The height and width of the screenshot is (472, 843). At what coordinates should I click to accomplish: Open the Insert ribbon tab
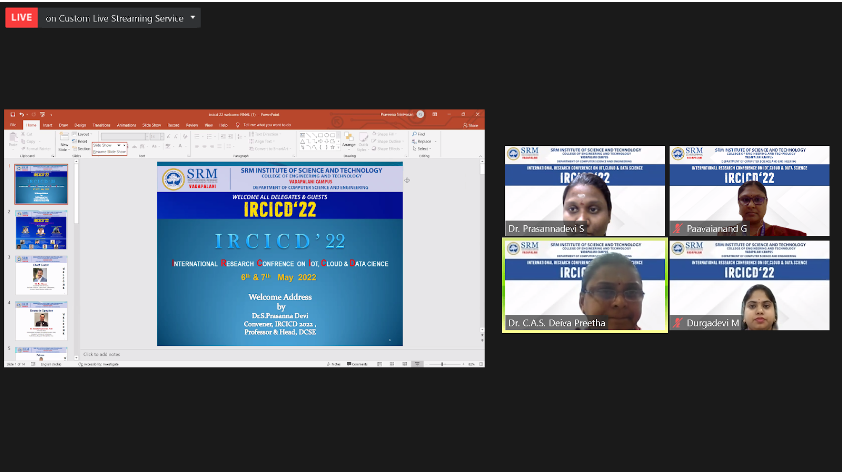[x=46, y=125]
